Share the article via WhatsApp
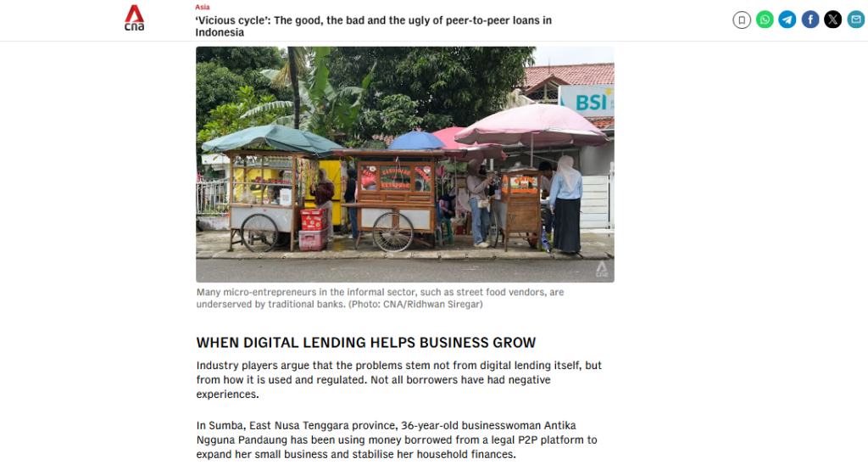The height and width of the screenshot is (470, 868). 765,20
